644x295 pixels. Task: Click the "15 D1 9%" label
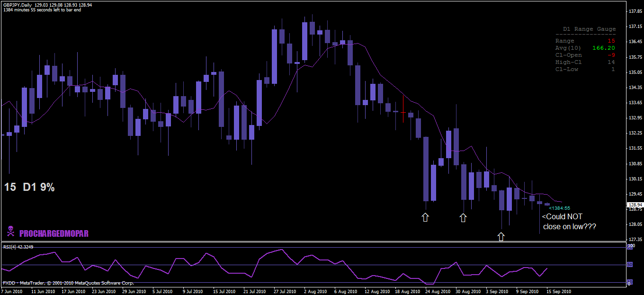pos(29,188)
